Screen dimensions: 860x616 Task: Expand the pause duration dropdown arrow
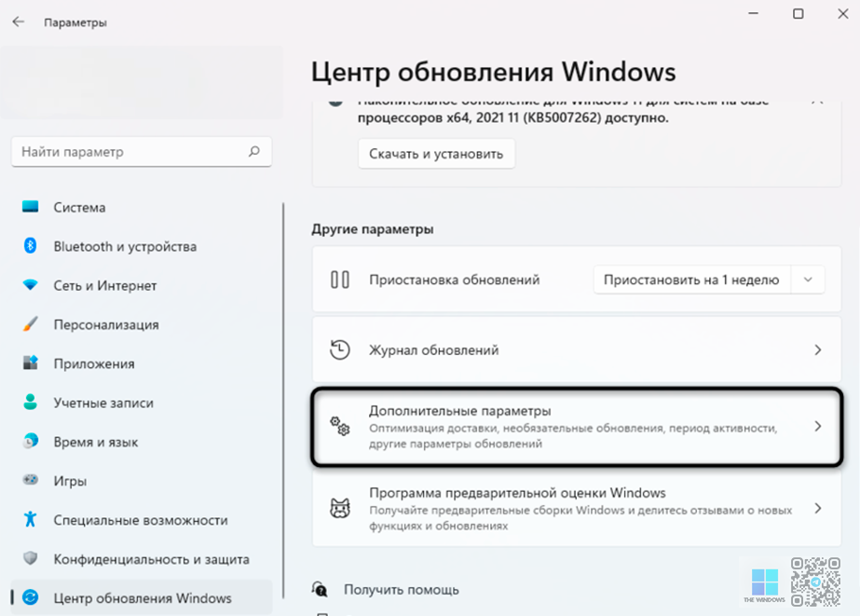click(x=808, y=280)
